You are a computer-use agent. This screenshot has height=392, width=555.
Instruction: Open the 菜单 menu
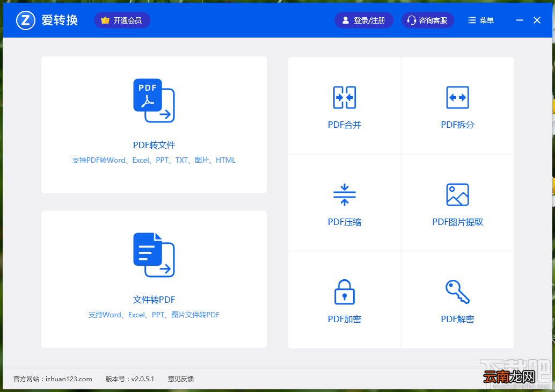click(x=481, y=20)
